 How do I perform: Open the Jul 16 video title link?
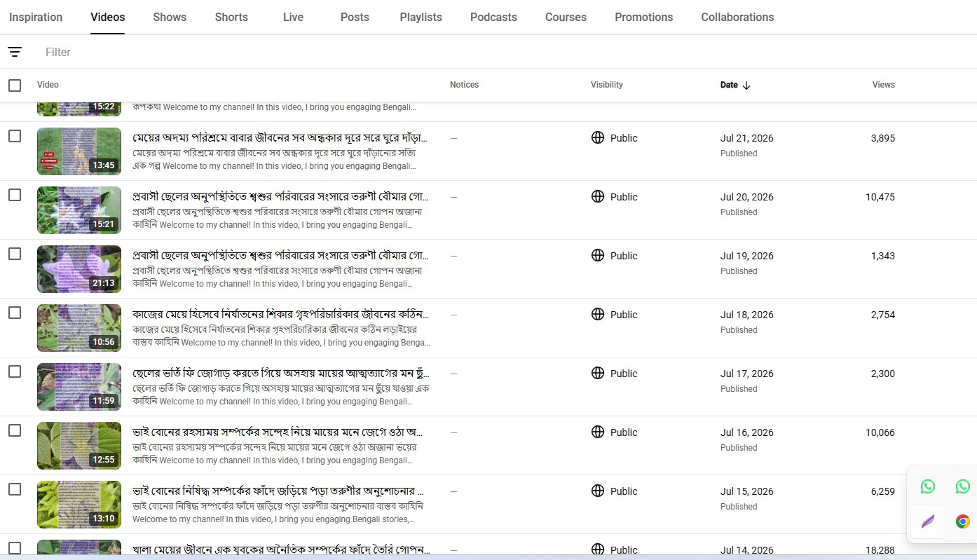pos(278,432)
